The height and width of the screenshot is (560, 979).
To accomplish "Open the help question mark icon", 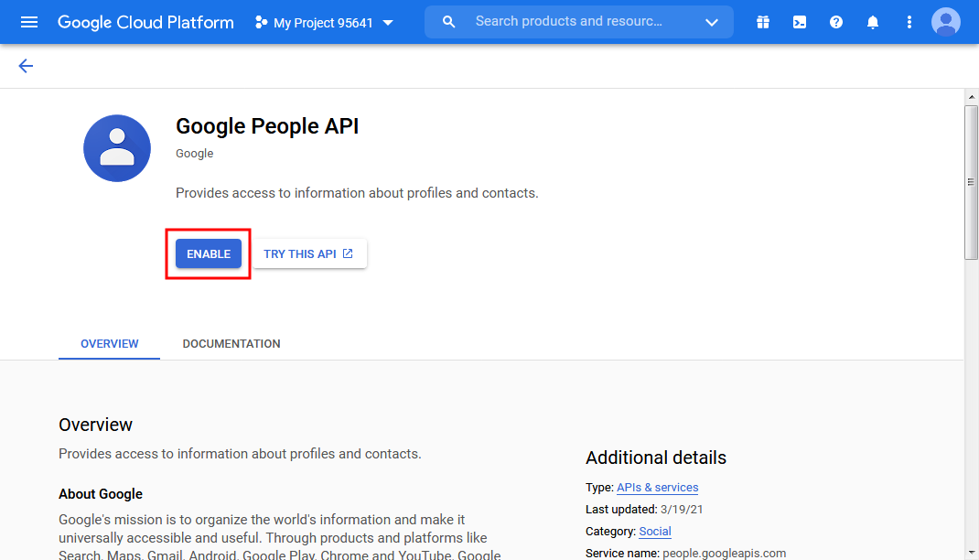I will [x=836, y=23].
